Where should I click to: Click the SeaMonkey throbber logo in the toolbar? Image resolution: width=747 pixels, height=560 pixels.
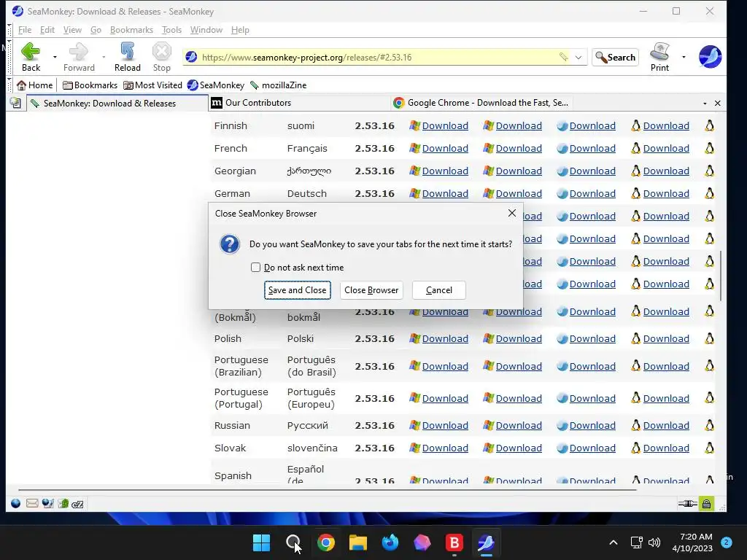(710, 57)
